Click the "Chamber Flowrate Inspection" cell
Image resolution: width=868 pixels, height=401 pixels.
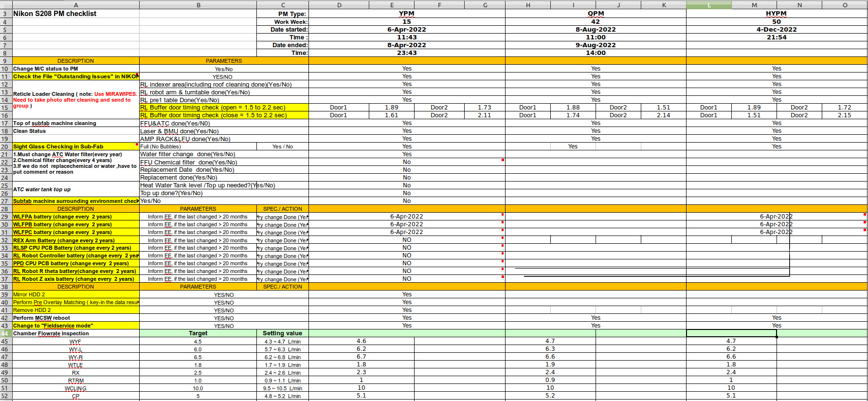[75, 333]
